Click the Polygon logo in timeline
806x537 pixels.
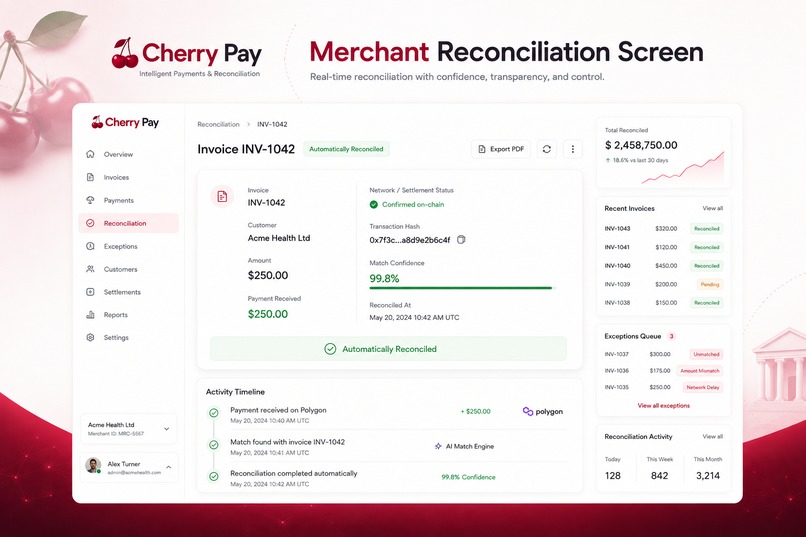click(542, 412)
